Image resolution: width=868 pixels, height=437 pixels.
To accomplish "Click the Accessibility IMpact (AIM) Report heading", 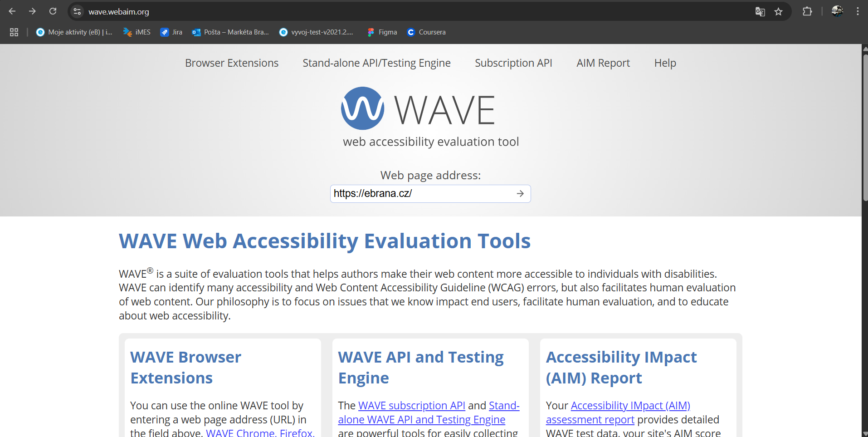I will click(x=621, y=368).
